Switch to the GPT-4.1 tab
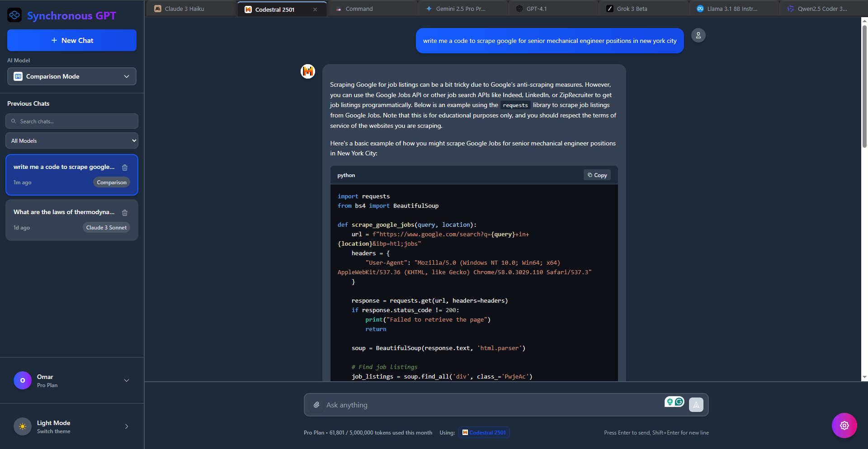The width and height of the screenshot is (868, 449). pyautogui.click(x=552, y=9)
